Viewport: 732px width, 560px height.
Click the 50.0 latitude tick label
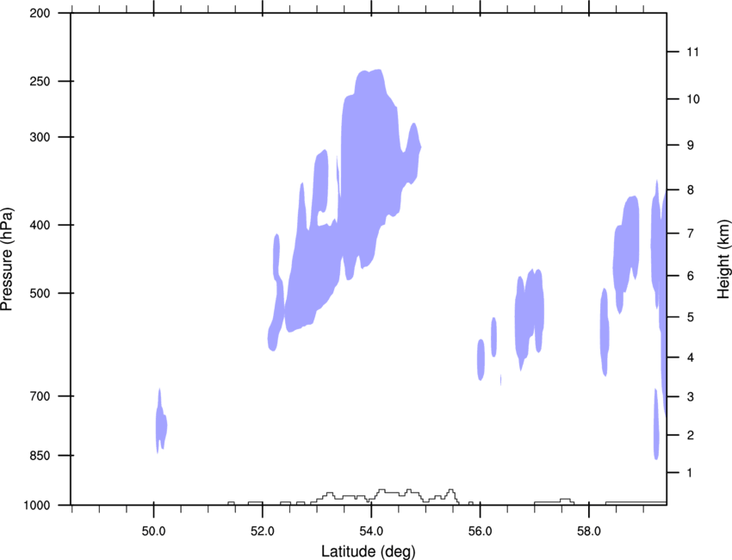(153, 532)
